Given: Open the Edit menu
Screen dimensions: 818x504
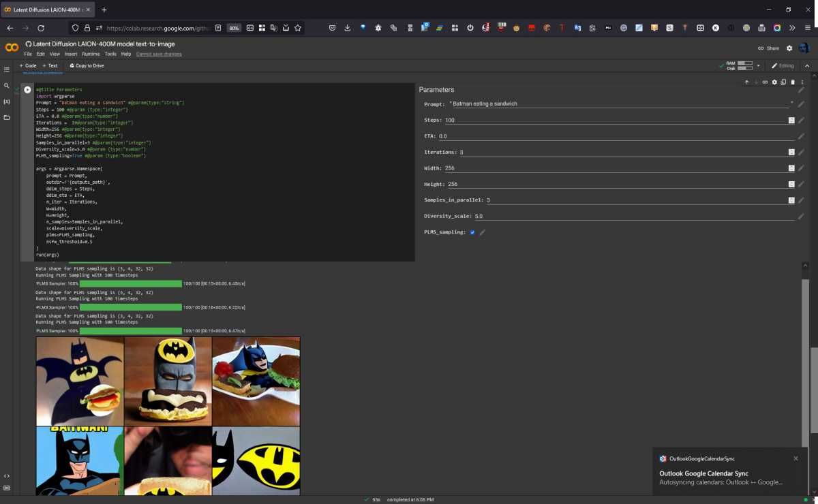Looking at the screenshot, I should (41, 54).
